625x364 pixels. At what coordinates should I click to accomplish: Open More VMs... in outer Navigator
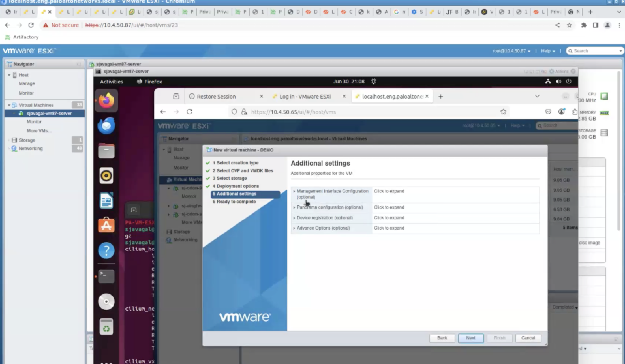(x=39, y=131)
